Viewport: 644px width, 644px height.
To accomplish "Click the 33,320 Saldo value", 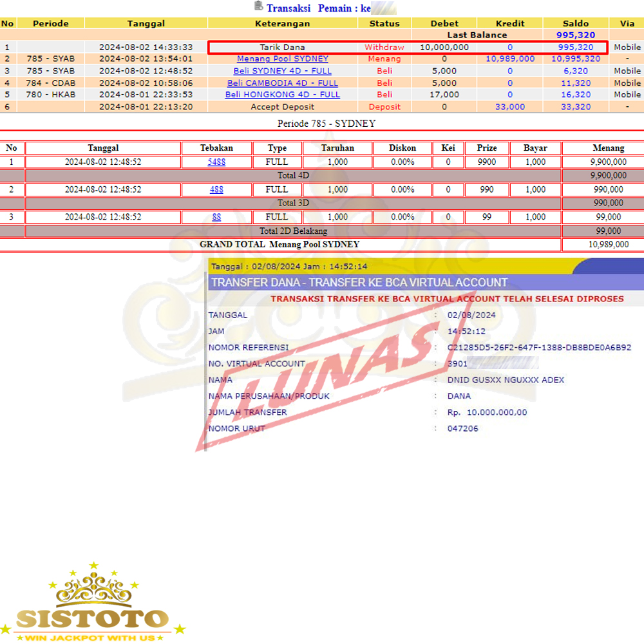I will tap(575, 107).
